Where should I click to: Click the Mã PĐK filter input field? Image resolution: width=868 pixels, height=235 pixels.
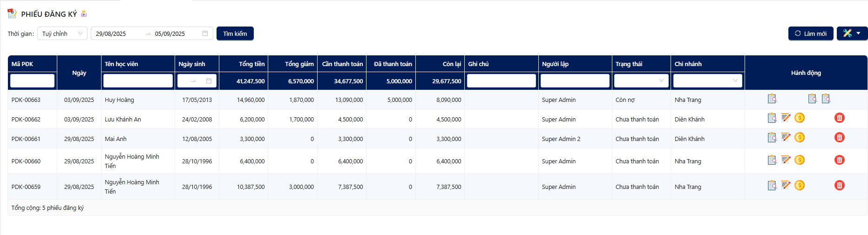32,81
